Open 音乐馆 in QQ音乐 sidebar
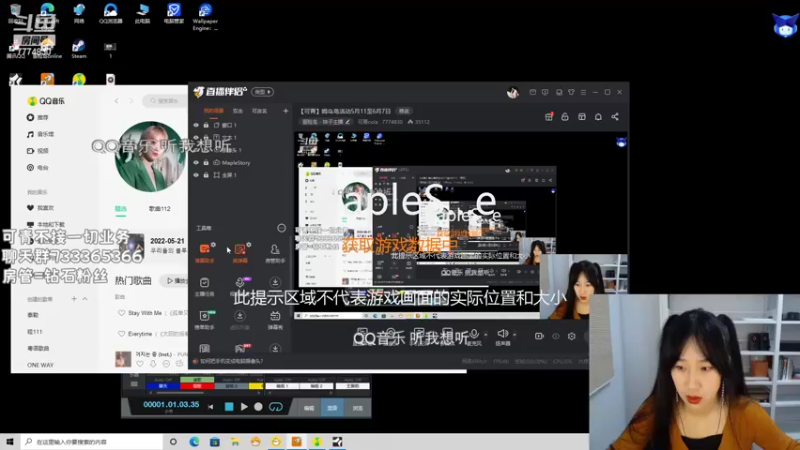This screenshot has width=800, height=450. pyautogui.click(x=40, y=134)
